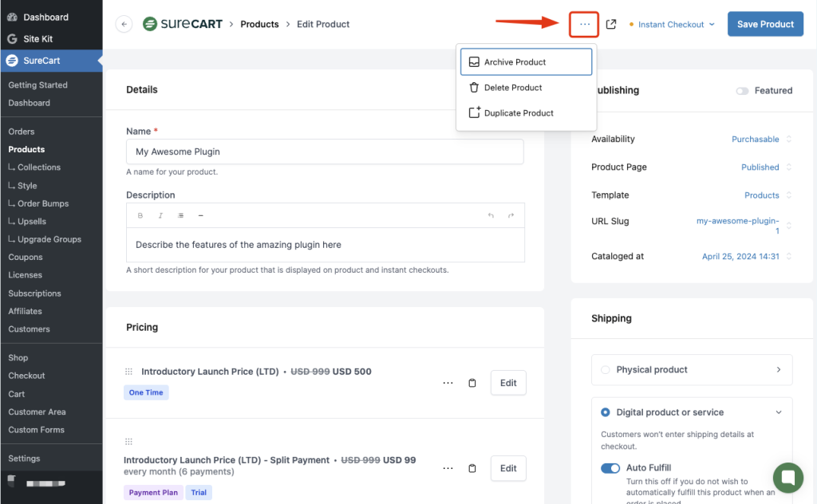This screenshot has width=817, height=504.
Task: Select the Physical product radio option
Action: [606, 370]
